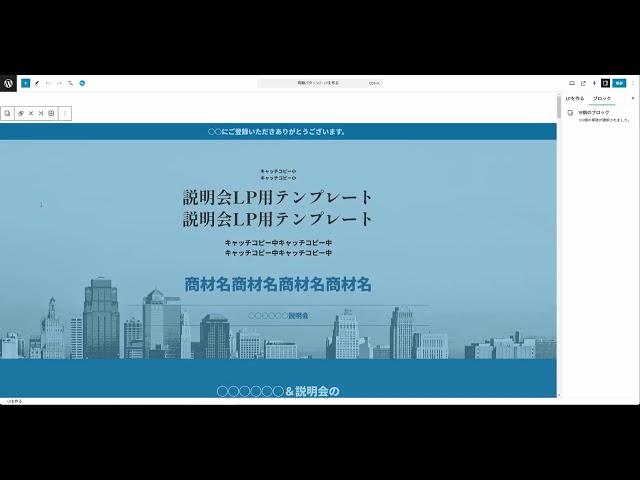Open the device preview icon
640x480 pixels.
[571, 83]
